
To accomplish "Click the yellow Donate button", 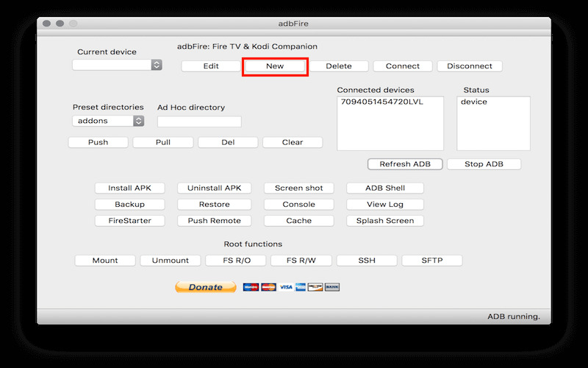I will coord(205,287).
